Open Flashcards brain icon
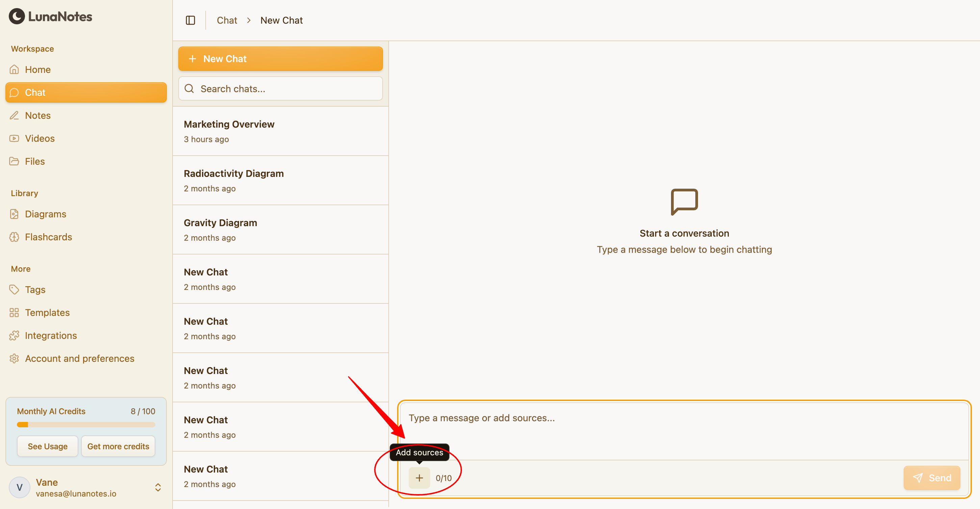 (14, 237)
